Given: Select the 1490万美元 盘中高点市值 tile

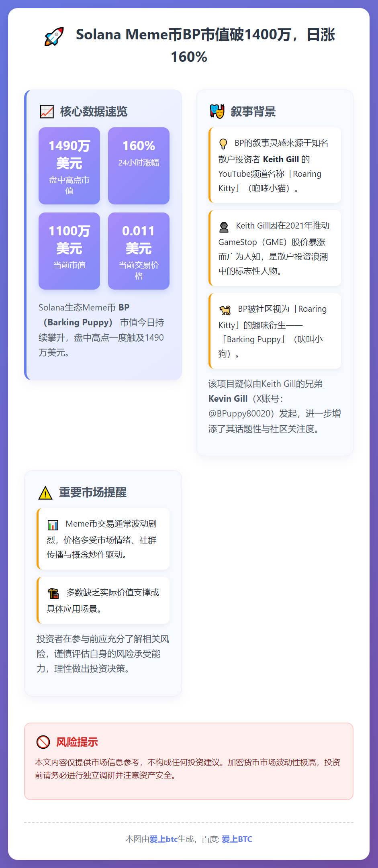Looking at the screenshot, I should [x=69, y=166].
